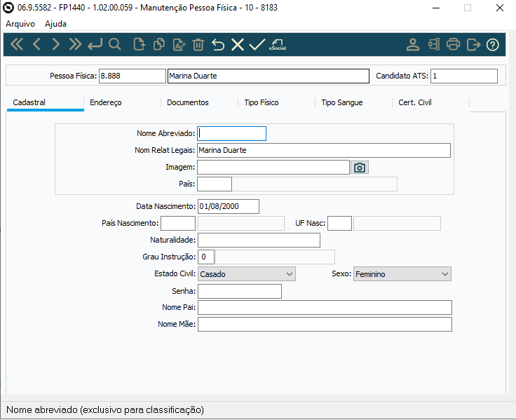516x420 pixels.
Task: Click the Senha field
Action: point(240,291)
